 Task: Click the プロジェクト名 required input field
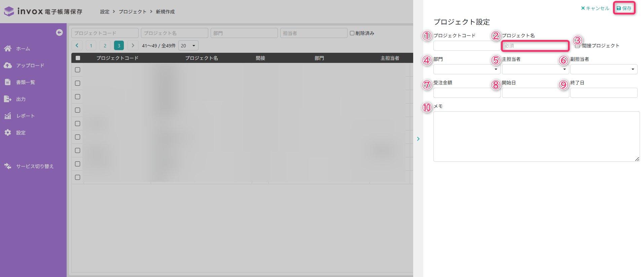coord(535,46)
